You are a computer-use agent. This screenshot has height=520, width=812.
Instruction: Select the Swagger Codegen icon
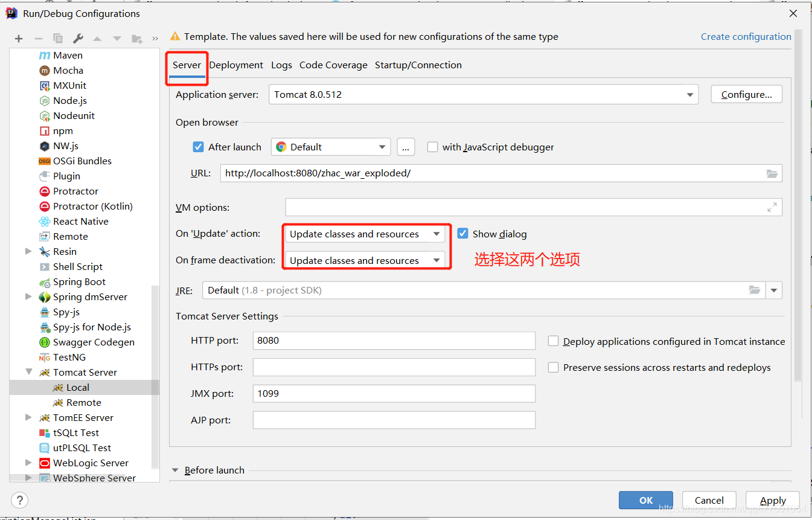pos(45,342)
